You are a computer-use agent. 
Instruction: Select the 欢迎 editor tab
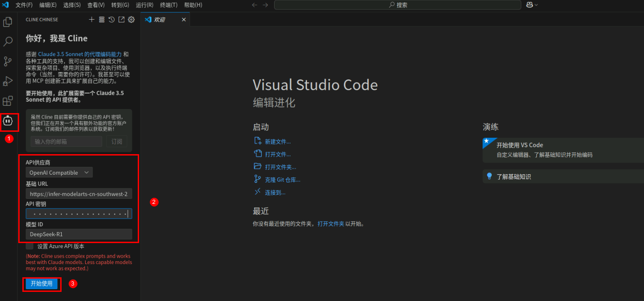(166, 20)
